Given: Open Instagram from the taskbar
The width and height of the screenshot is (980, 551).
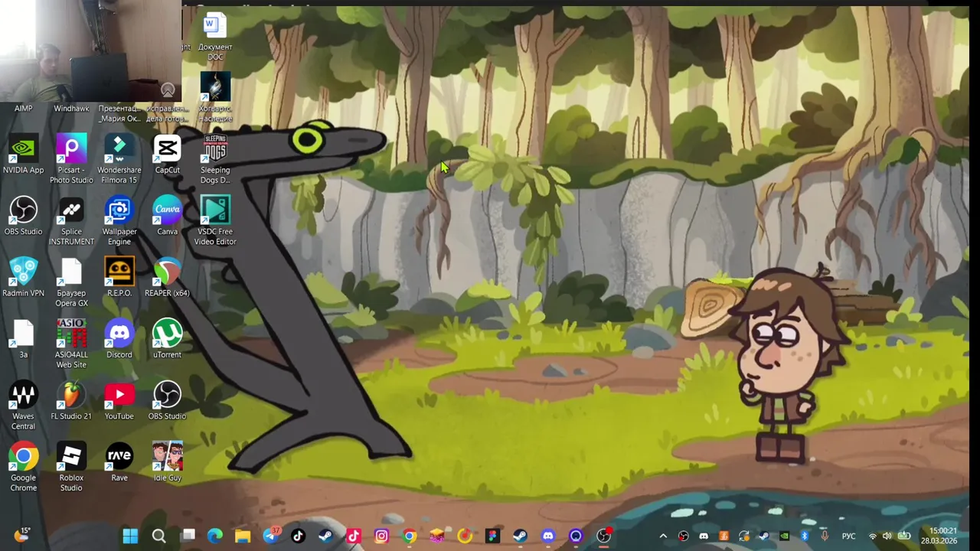Looking at the screenshot, I should point(381,536).
